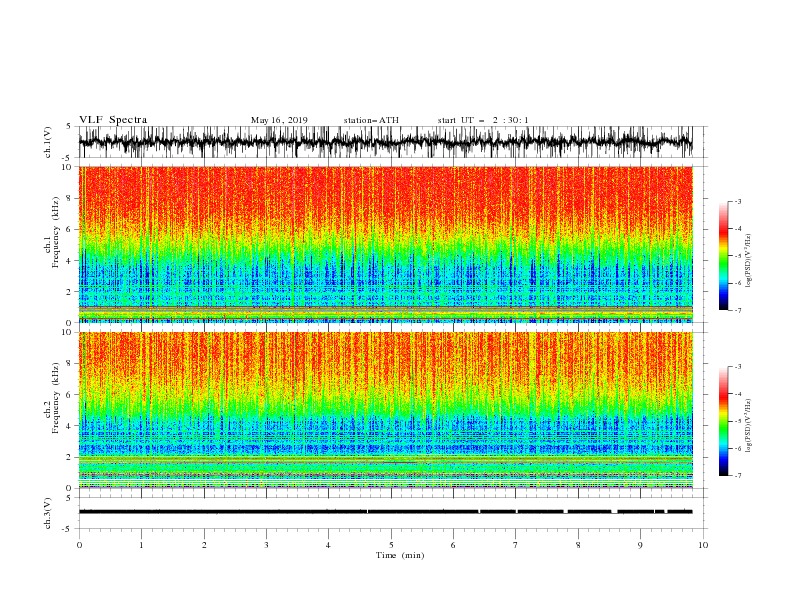The width and height of the screenshot is (792, 612).
Task: Click the '7' tick on the time axis
Action: coord(516,545)
